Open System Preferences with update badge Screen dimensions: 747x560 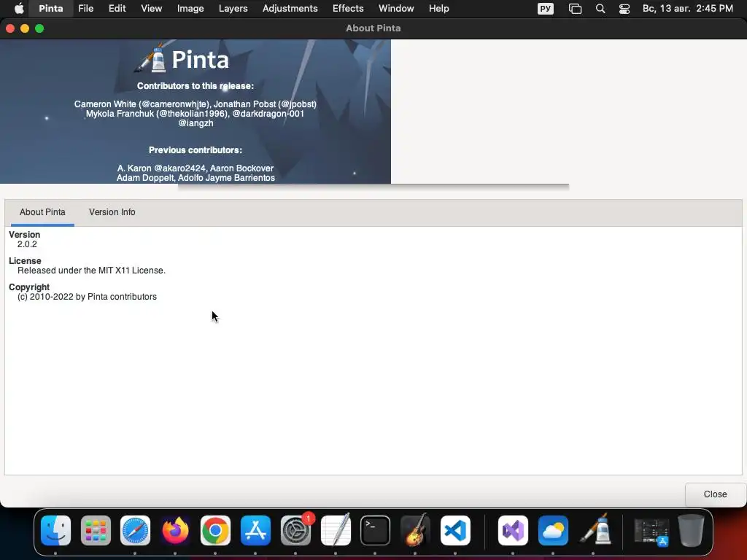(x=296, y=530)
